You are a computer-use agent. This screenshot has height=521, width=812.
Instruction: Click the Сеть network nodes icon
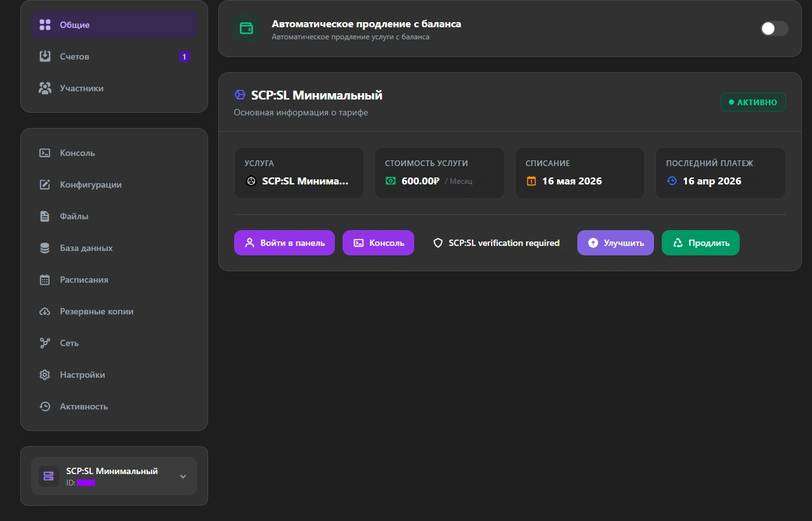tap(45, 343)
